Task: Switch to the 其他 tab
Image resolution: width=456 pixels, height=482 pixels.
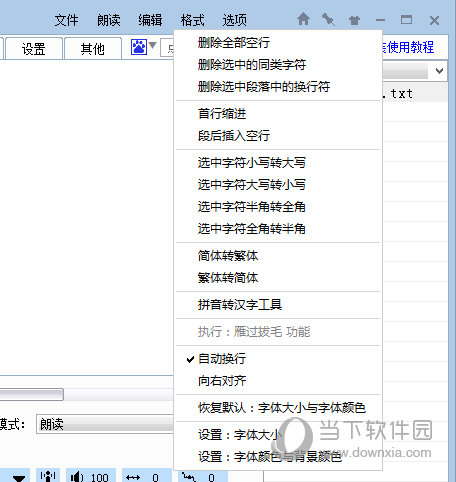Action: tap(93, 49)
